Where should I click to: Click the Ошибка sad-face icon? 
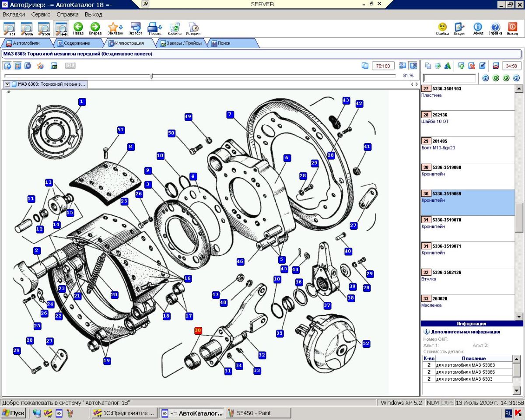click(x=442, y=29)
